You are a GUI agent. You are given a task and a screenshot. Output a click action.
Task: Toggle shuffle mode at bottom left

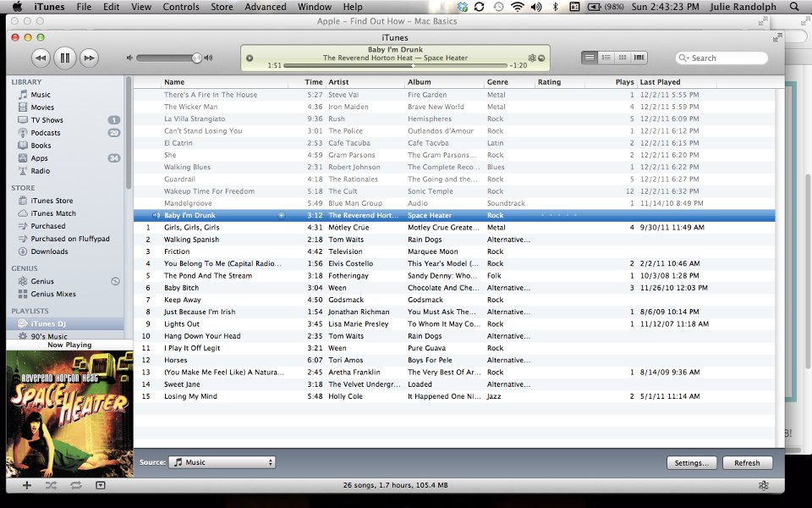click(x=51, y=485)
